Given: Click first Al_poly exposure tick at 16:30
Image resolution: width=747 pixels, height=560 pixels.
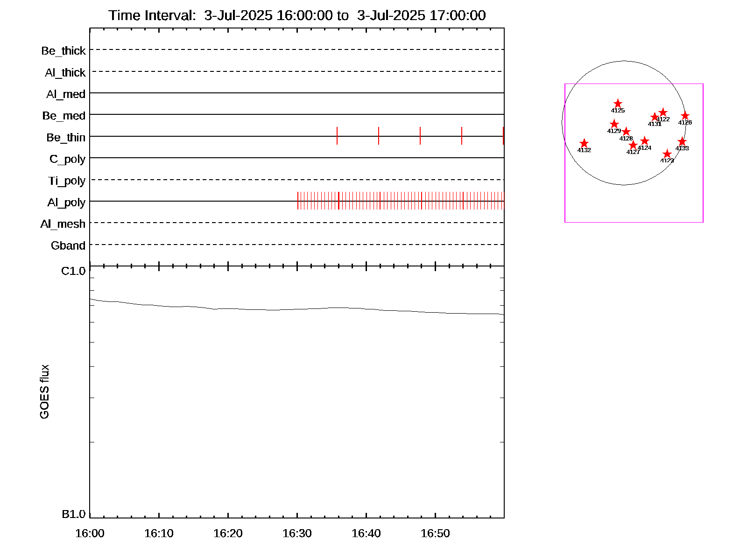Looking at the screenshot, I should [x=298, y=201].
